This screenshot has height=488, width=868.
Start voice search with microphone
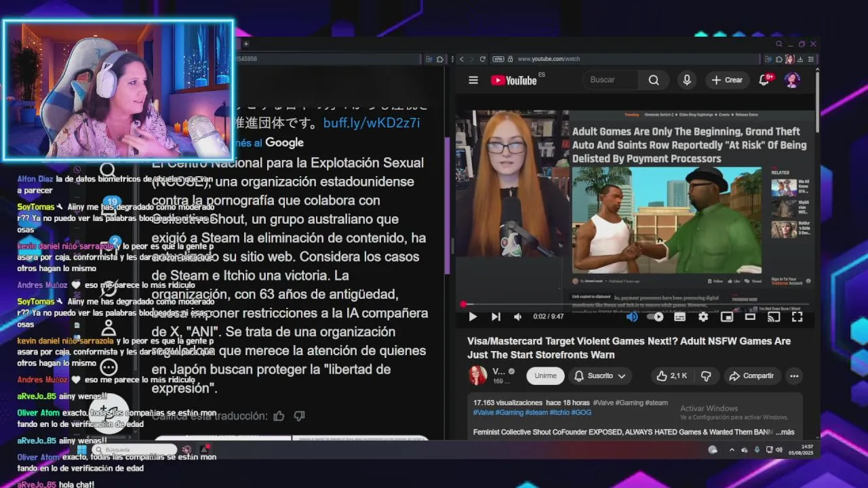(687, 80)
